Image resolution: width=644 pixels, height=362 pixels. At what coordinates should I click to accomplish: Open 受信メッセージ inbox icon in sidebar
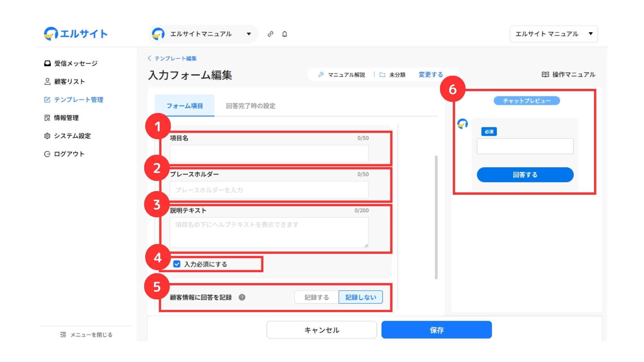pos(47,63)
